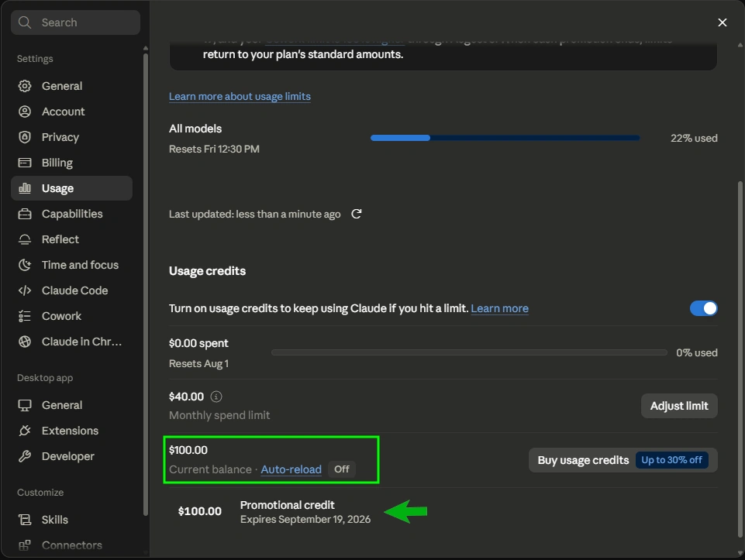Click the Adjust limit button

click(x=679, y=406)
